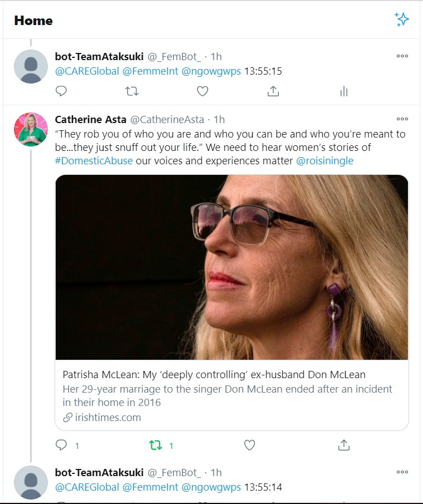The height and width of the screenshot is (504, 423).
Task: View analytics of first bot tweet
Action: pos(343,91)
